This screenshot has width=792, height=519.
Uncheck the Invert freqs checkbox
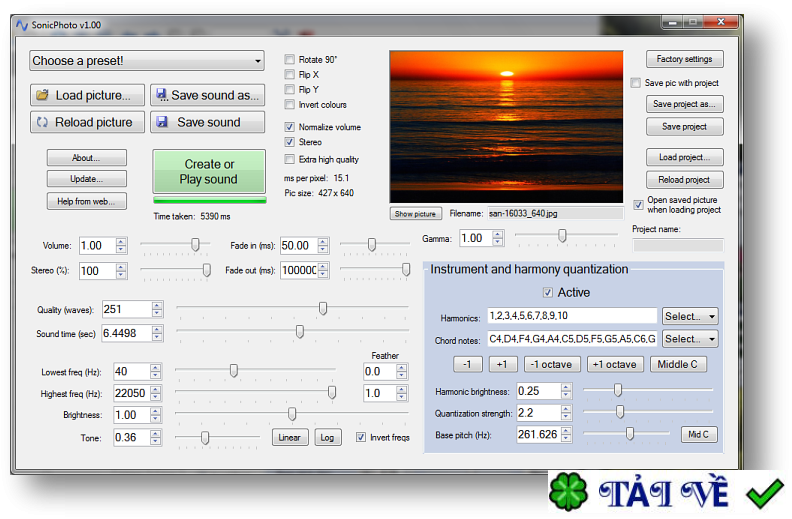tap(361, 437)
